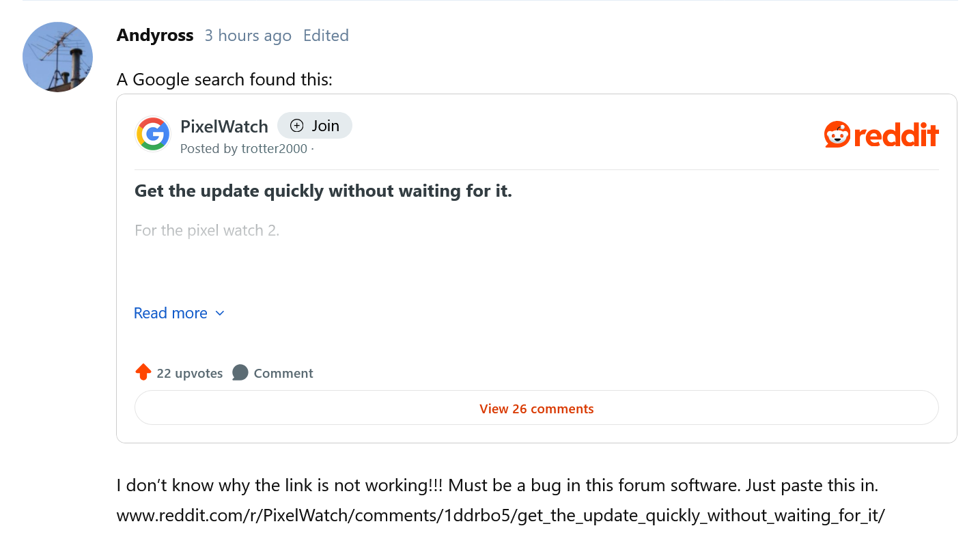Click the plus circle icon in Join
Screen dimensions: 980x539
point(296,126)
